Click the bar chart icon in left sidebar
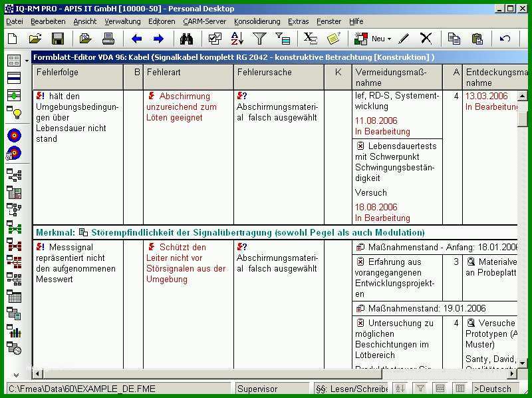The image size is (532, 398). tap(14, 331)
